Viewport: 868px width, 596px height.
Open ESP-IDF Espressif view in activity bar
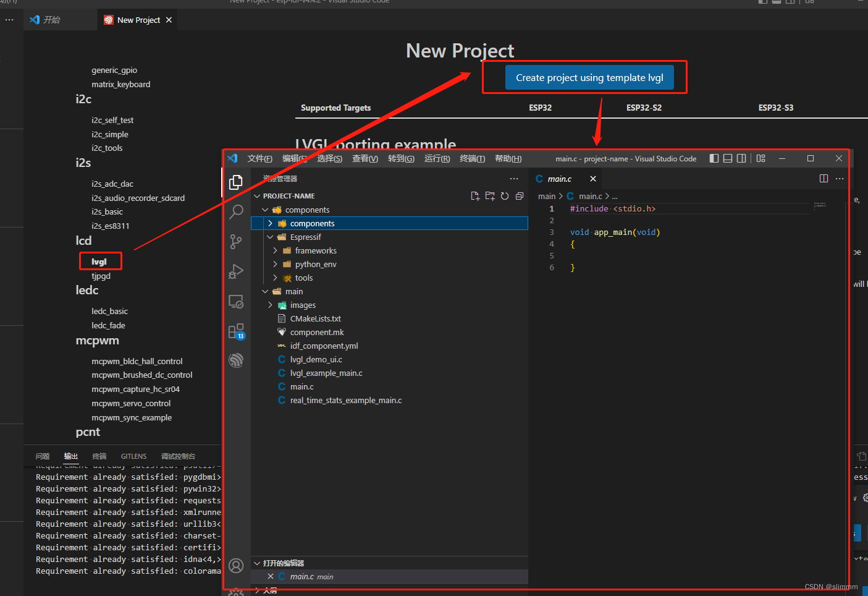click(236, 360)
